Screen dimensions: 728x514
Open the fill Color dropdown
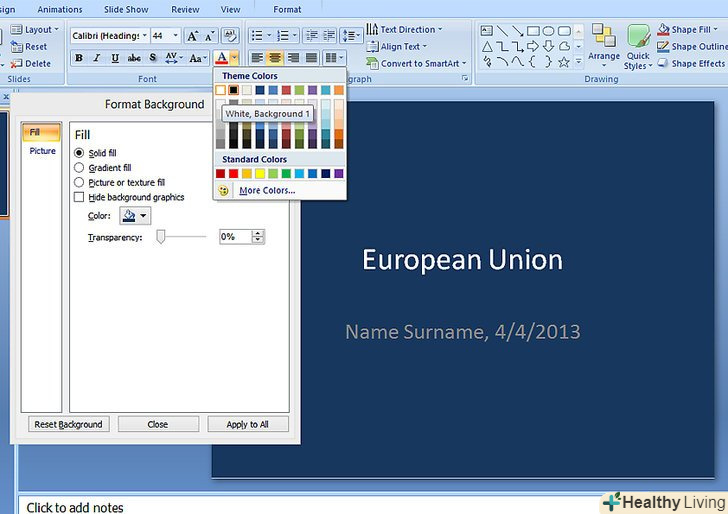tap(135, 215)
